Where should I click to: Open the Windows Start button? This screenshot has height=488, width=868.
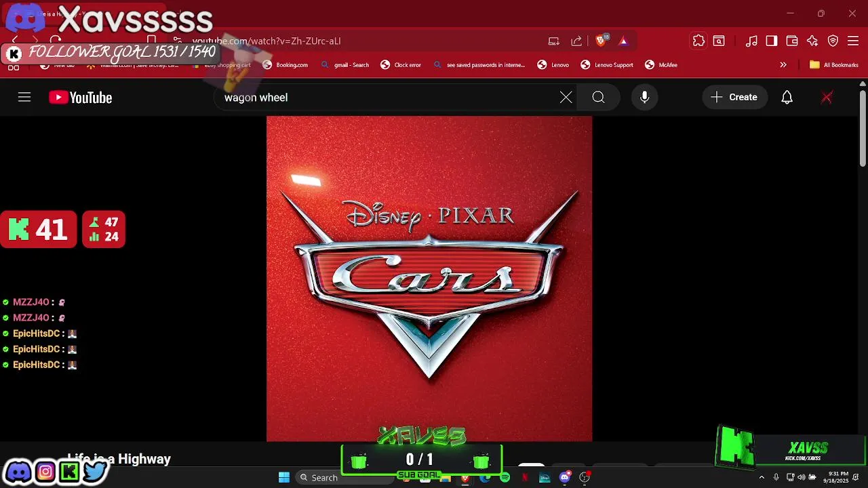(284, 477)
